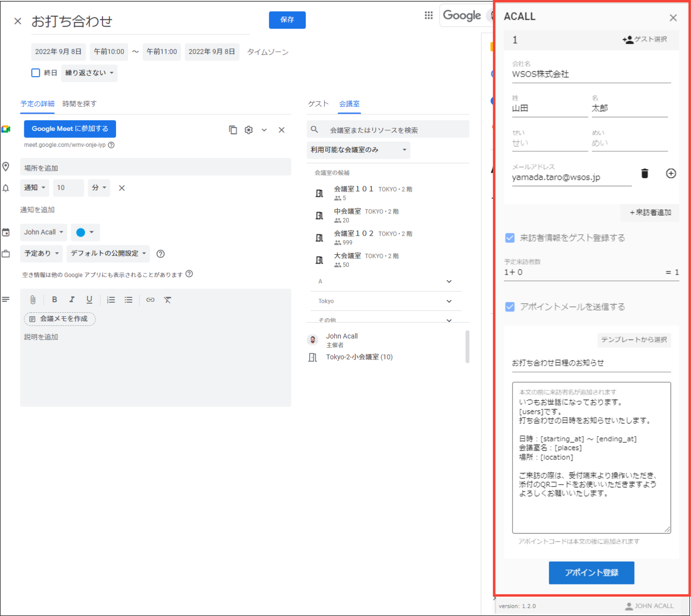Screen dimensions: 691x616
Task: Open the デフォルトの公開設定 dropdown
Action: (108, 253)
